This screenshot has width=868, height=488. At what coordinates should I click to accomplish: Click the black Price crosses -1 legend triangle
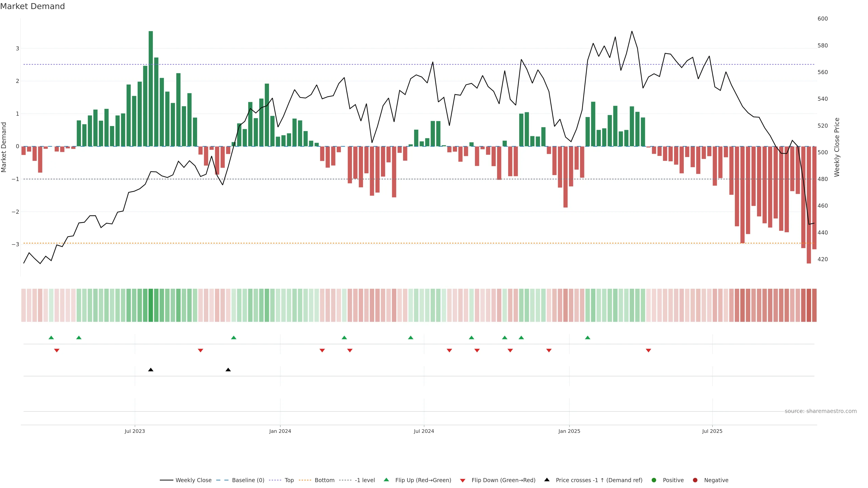547,480
